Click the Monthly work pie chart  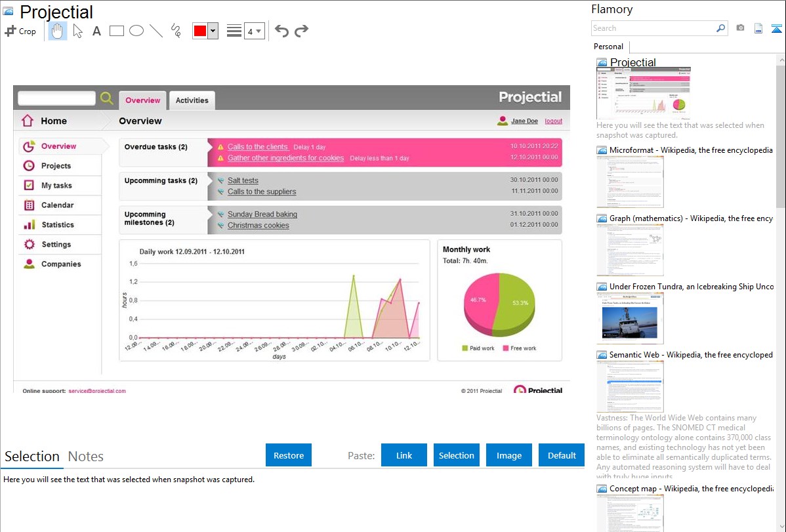(499, 304)
